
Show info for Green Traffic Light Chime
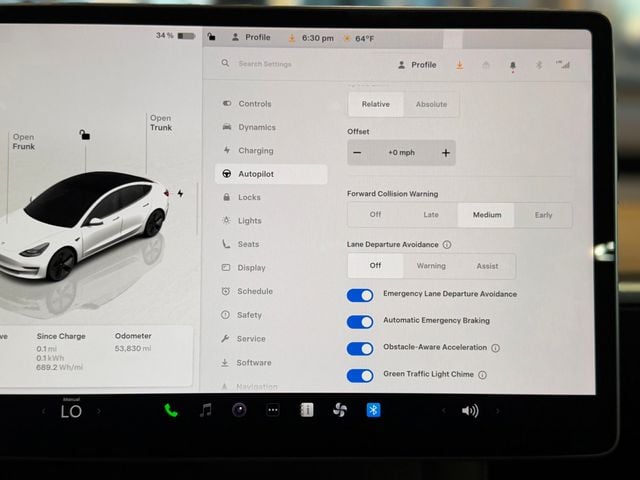click(482, 375)
